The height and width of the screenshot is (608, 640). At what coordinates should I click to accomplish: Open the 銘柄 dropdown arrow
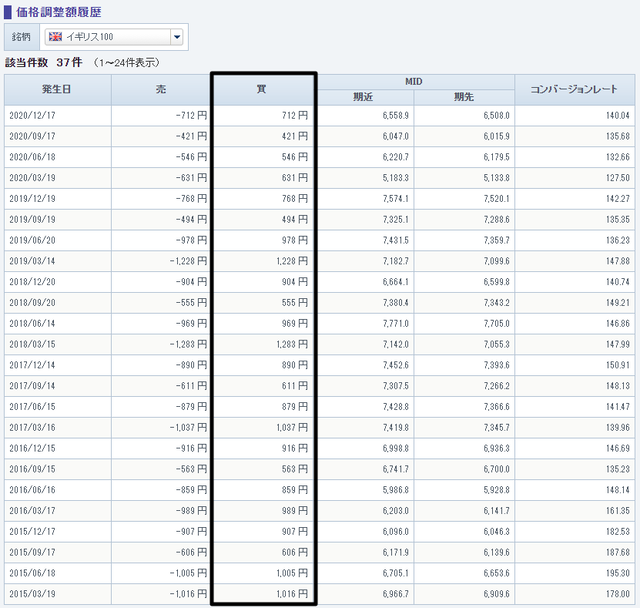click(x=177, y=37)
